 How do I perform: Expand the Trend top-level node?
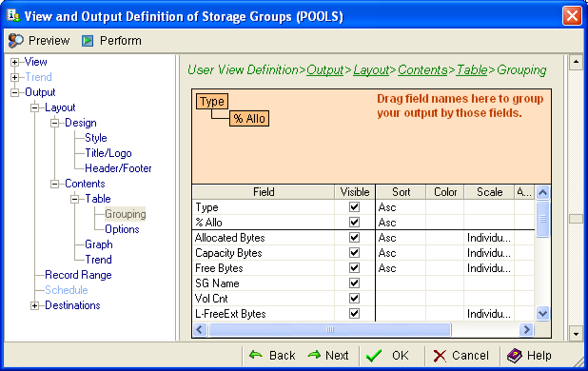[x=14, y=77]
